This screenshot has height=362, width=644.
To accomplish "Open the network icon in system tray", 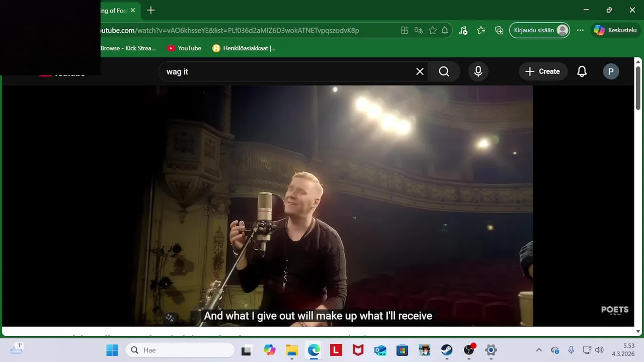I will coord(587,350).
